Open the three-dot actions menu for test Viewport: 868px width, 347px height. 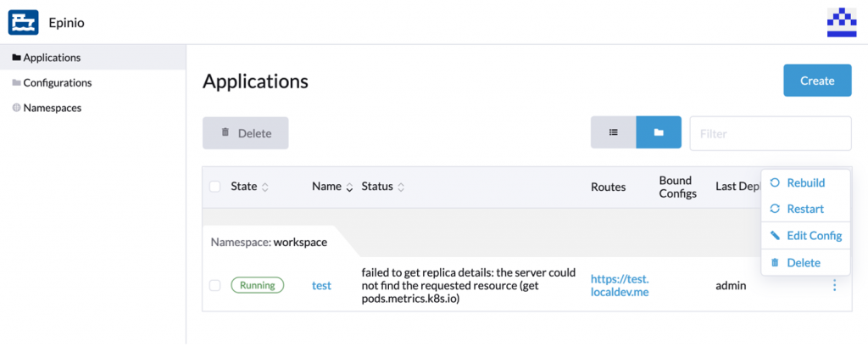(834, 286)
